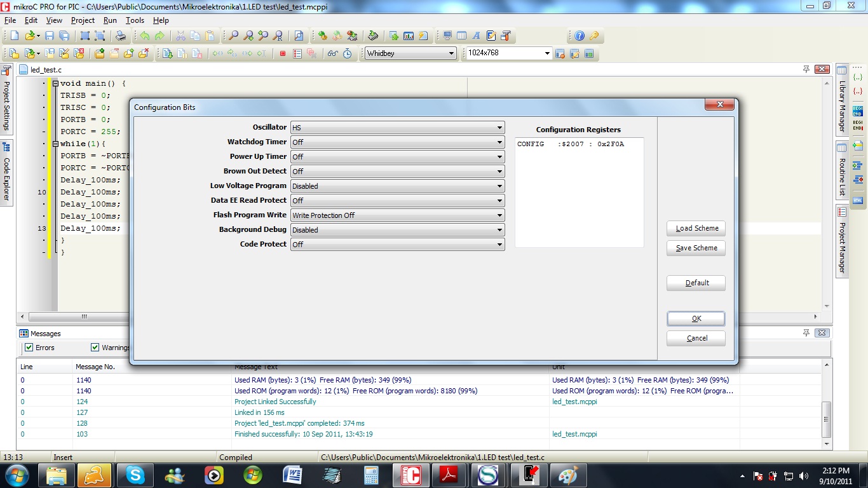Open Microsoft Word from the taskbar
868x488 pixels.
[294, 475]
